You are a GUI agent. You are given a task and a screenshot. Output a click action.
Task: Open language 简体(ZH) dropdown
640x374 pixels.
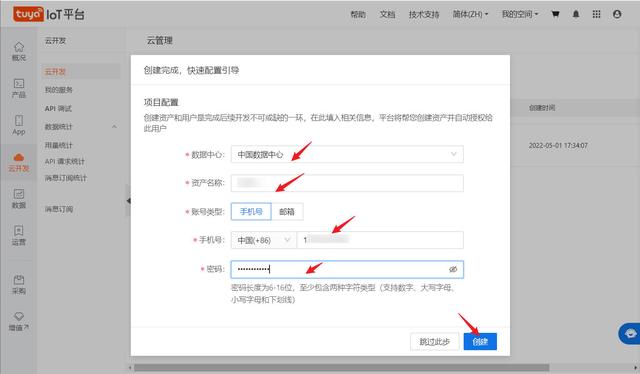coord(470,14)
